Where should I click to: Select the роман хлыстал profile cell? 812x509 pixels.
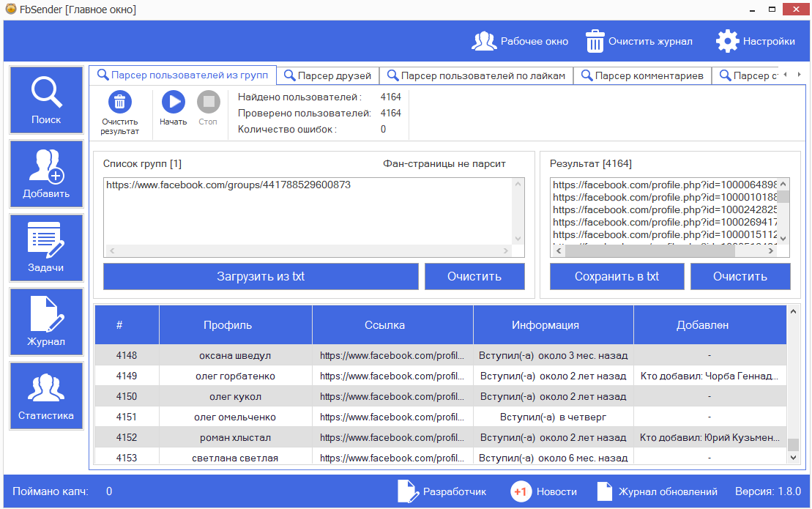(x=236, y=437)
